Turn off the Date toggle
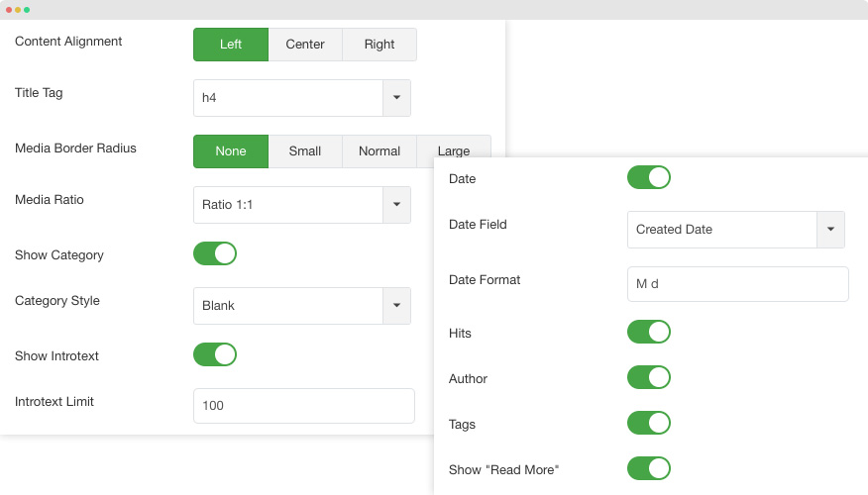 coord(649,177)
